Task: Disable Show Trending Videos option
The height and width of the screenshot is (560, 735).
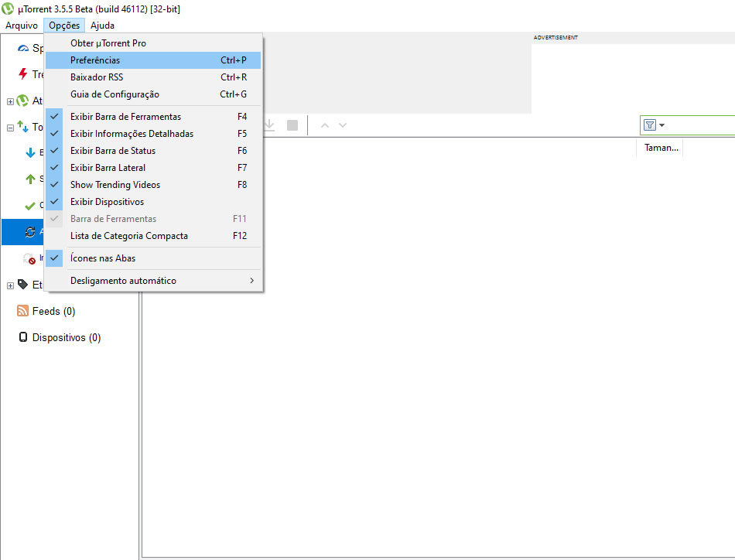Action: 115,185
